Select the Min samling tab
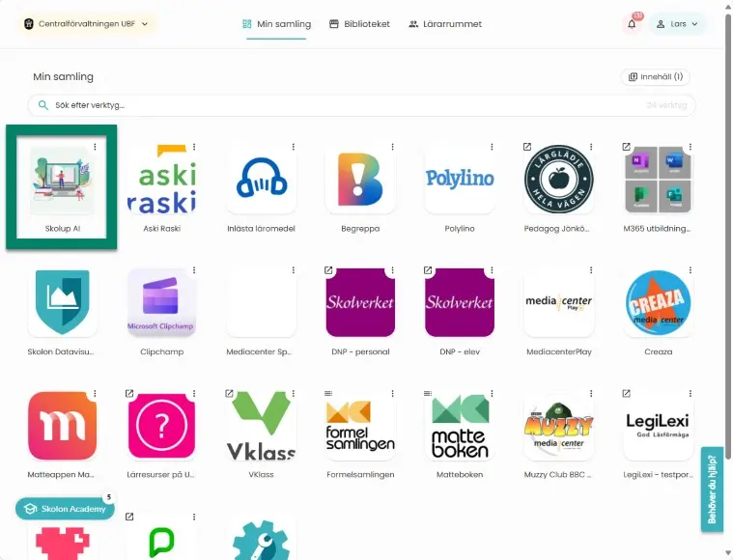Image resolution: width=733 pixels, height=560 pixels. click(276, 24)
